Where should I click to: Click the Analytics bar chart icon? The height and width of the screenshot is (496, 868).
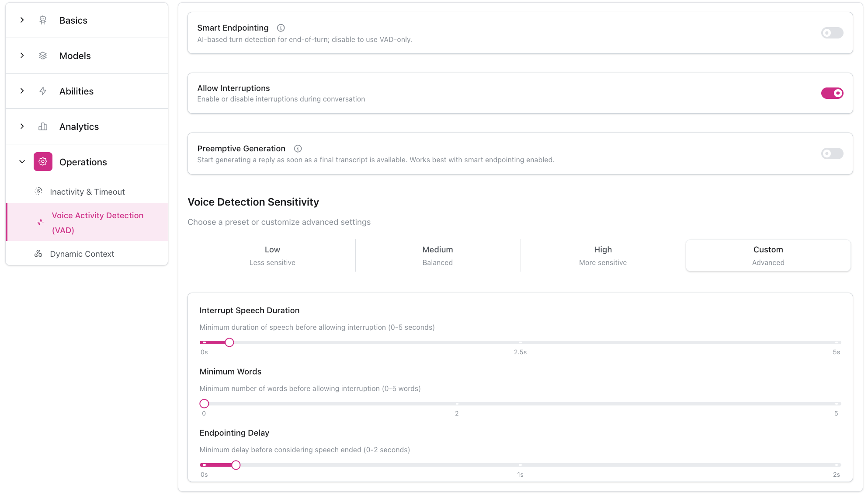pyautogui.click(x=42, y=126)
